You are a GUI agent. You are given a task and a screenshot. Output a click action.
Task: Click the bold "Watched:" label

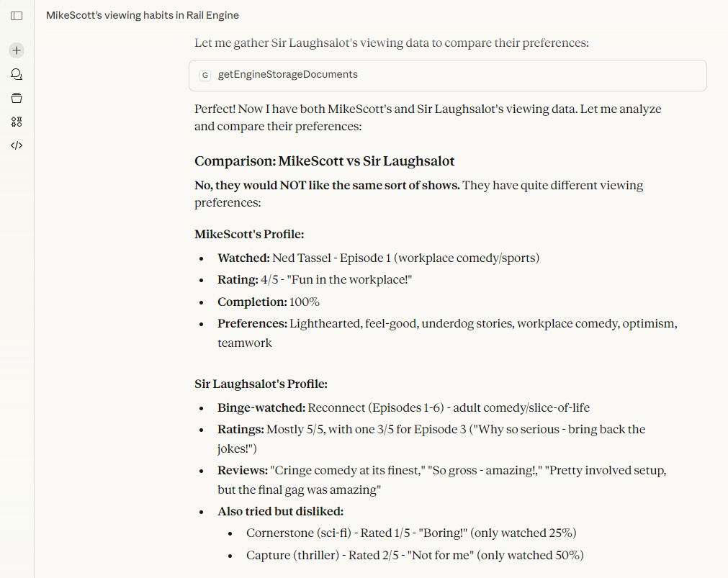pyautogui.click(x=243, y=258)
